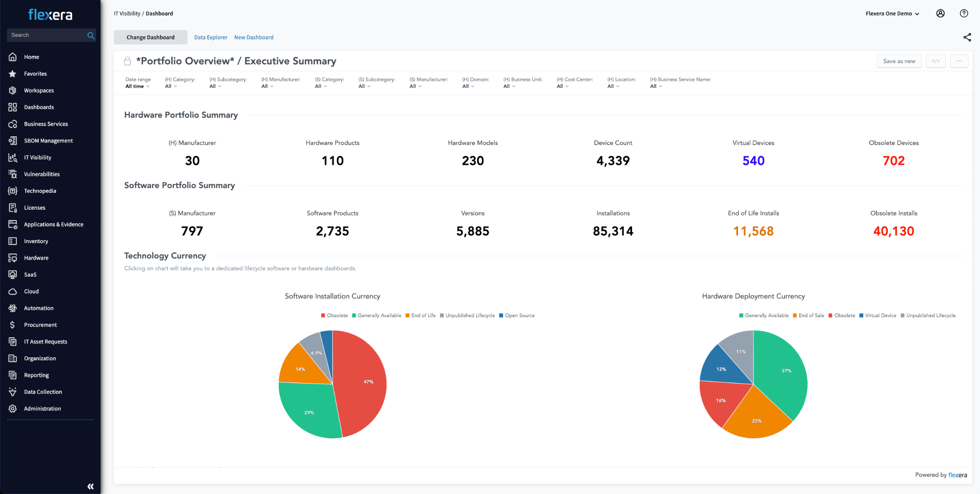
Task: Collapse the sidebar with double-chevron icon
Action: pos(90,486)
